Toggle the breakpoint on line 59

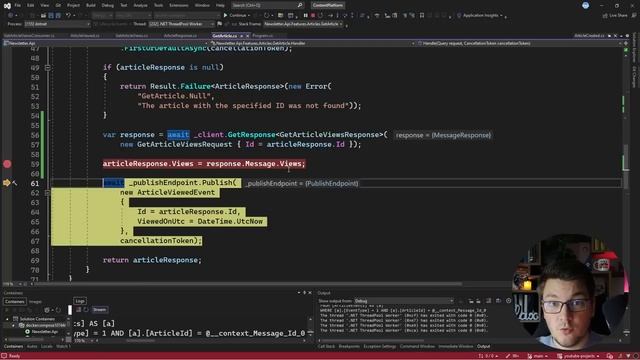tap(7, 164)
